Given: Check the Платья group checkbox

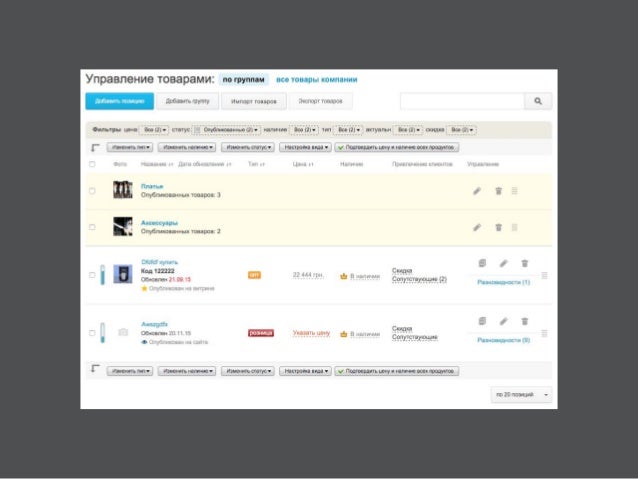Looking at the screenshot, I should [x=92, y=191].
